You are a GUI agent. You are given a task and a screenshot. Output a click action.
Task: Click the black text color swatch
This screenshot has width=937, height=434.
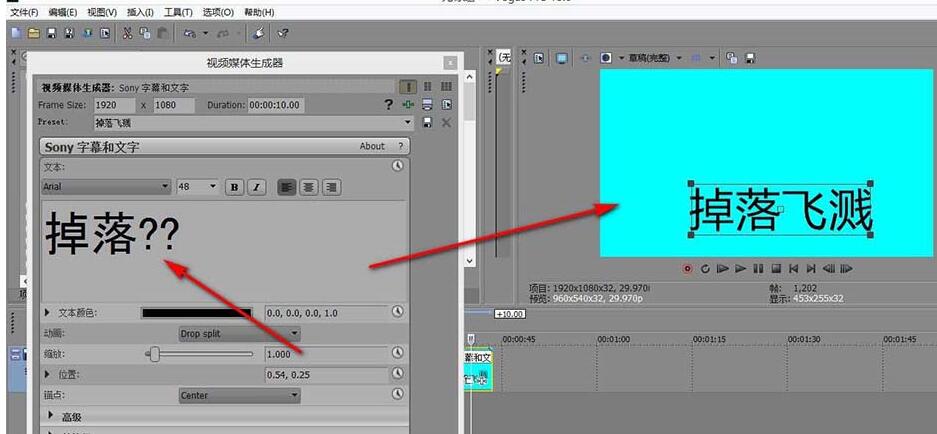[x=196, y=313]
